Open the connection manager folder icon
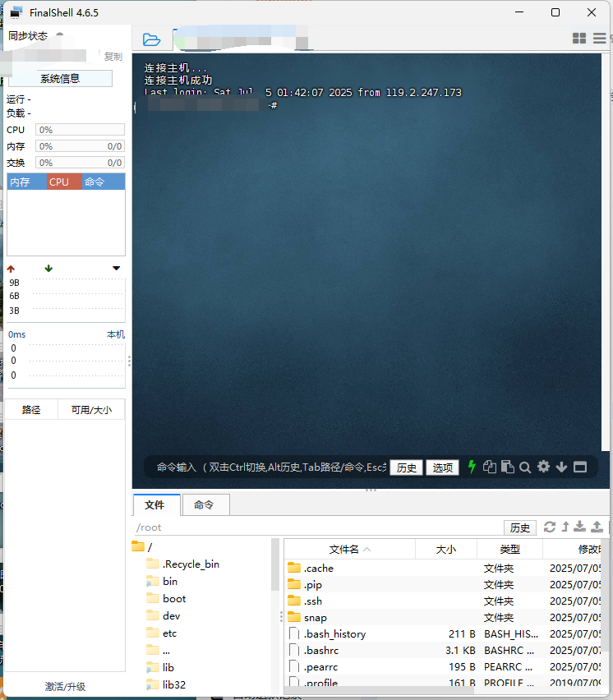Viewport: 613px width, 700px height. tap(151, 39)
